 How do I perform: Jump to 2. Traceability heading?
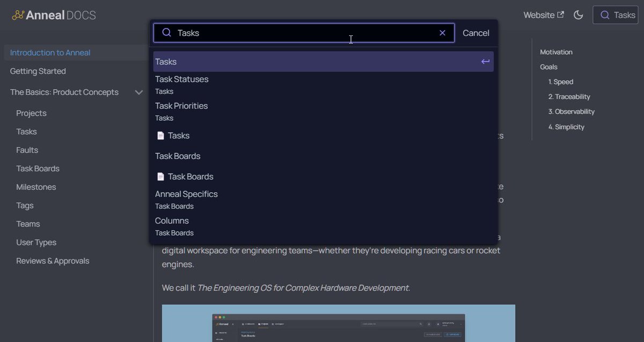click(569, 97)
